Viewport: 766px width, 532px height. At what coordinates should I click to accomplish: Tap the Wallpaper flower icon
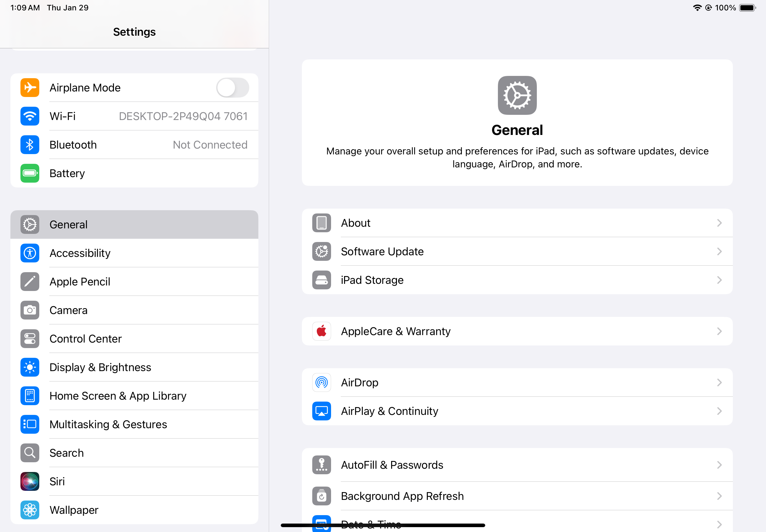[x=30, y=510]
